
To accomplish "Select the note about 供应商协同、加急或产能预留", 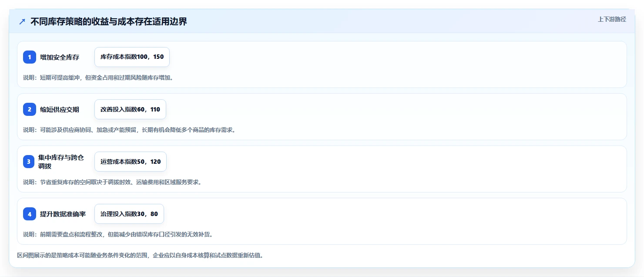I will point(129,130).
